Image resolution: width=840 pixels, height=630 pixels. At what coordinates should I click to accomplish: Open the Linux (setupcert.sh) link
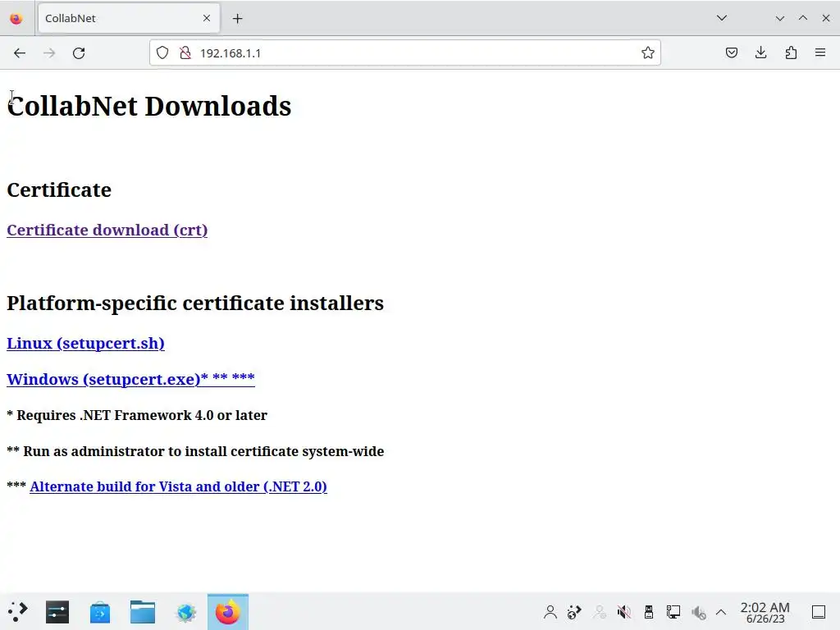pyautogui.click(x=85, y=343)
